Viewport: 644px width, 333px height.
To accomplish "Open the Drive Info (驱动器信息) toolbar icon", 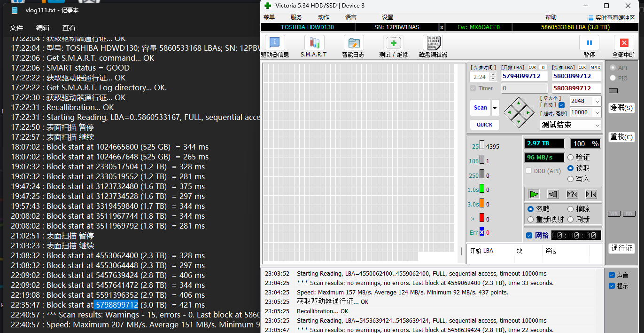I will (275, 43).
